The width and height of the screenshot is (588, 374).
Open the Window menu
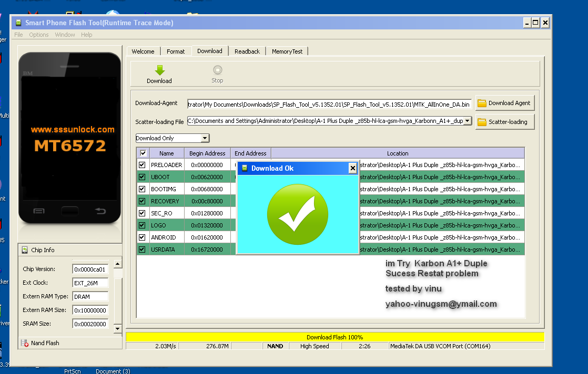tap(65, 35)
